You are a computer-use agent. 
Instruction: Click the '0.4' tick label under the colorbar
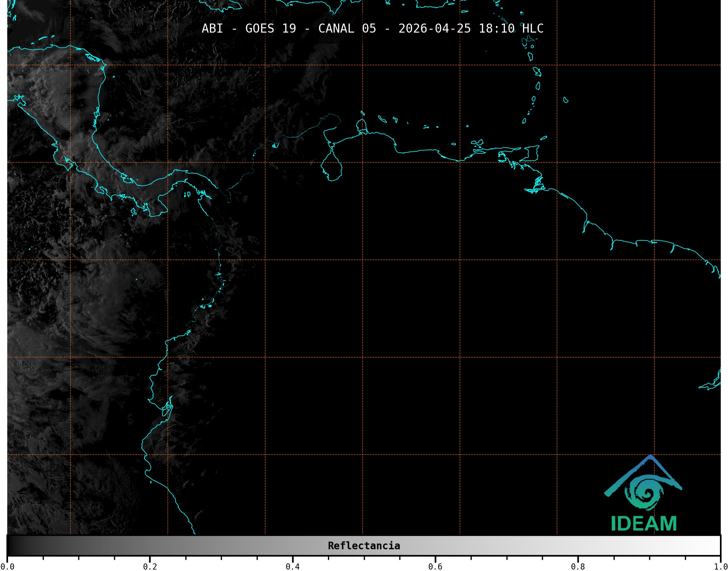coord(293,567)
